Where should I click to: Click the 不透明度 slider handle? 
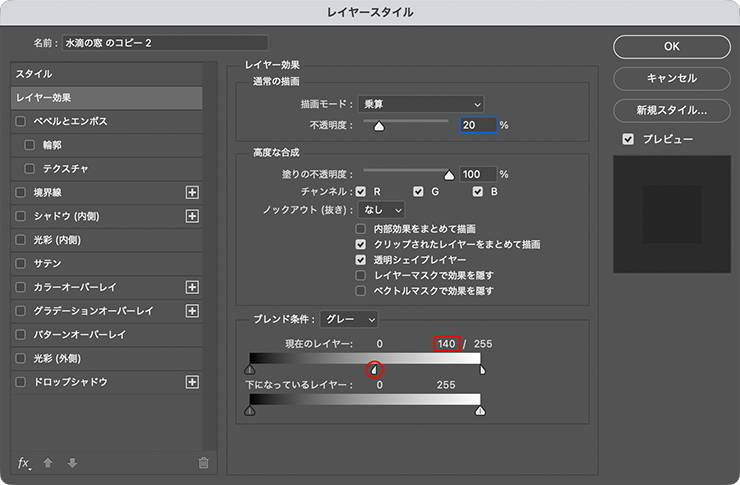378,127
